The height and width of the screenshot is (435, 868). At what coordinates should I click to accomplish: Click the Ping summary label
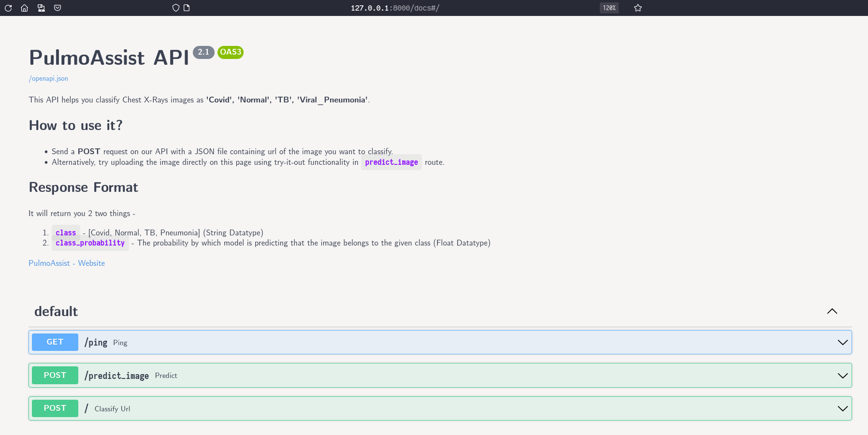(120, 343)
